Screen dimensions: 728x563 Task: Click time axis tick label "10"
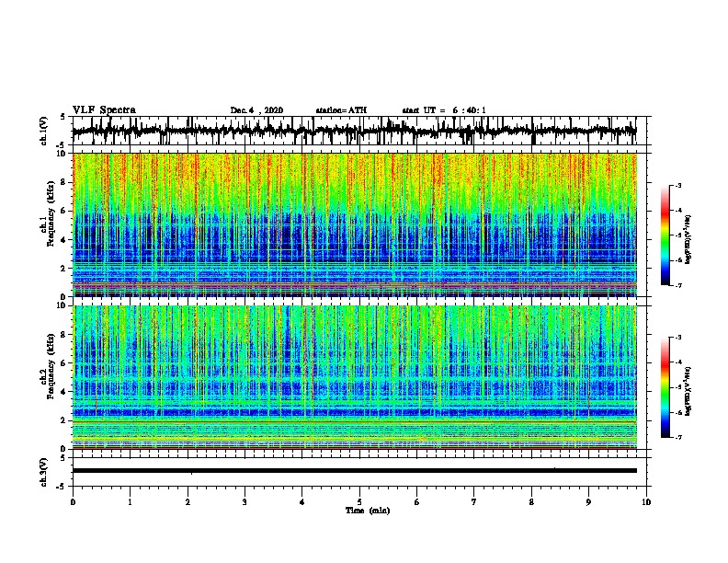[x=646, y=502]
